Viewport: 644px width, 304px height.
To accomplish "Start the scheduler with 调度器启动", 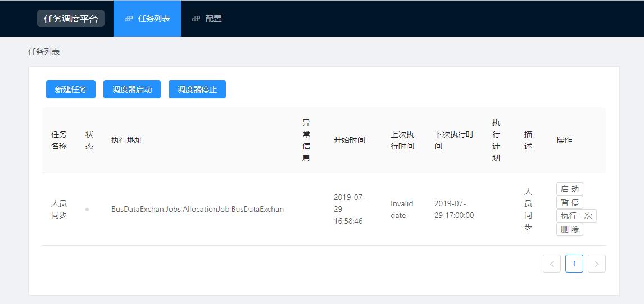I will coord(132,89).
